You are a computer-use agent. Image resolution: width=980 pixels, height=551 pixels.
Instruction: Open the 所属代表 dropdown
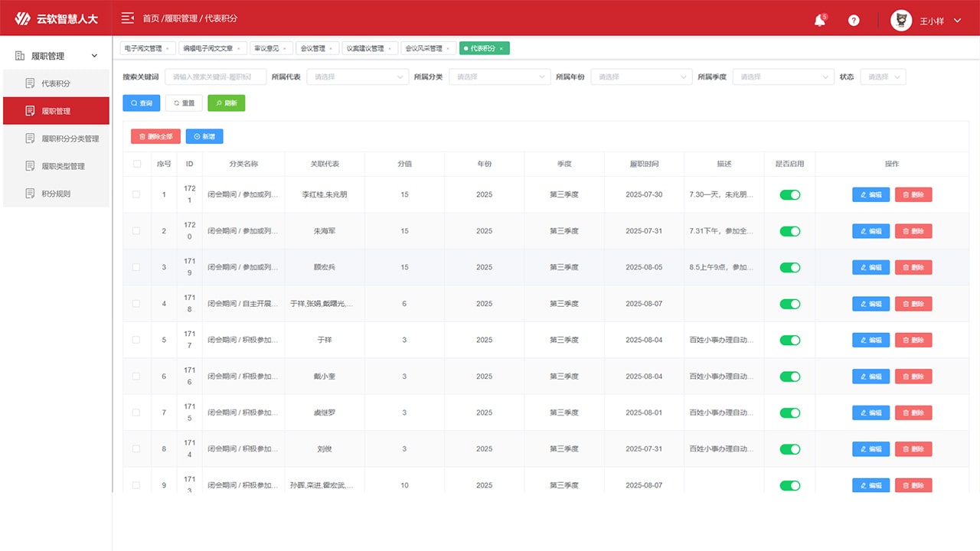(358, 77)
